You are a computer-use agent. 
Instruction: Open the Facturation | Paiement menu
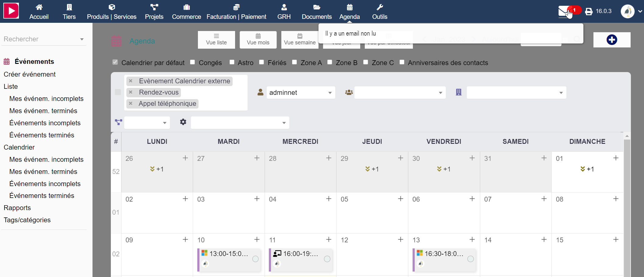tap(236, 12)
